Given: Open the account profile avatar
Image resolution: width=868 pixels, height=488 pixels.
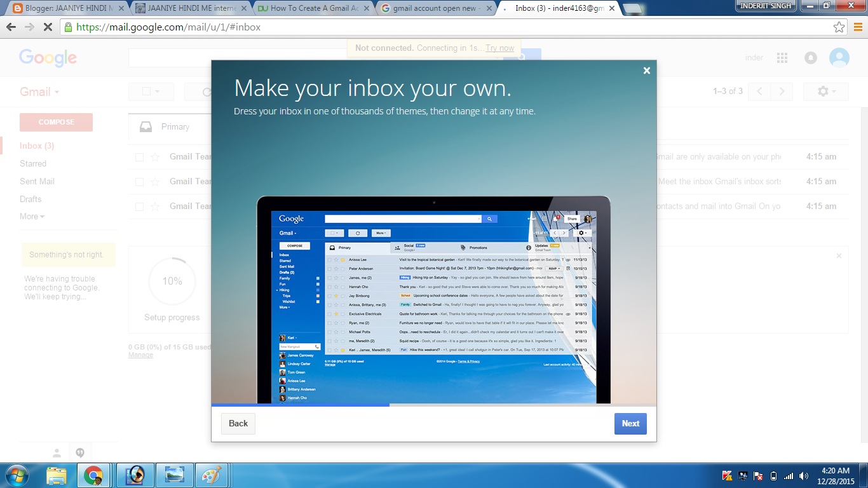Looking at the screenshot, I should point(839,58).
